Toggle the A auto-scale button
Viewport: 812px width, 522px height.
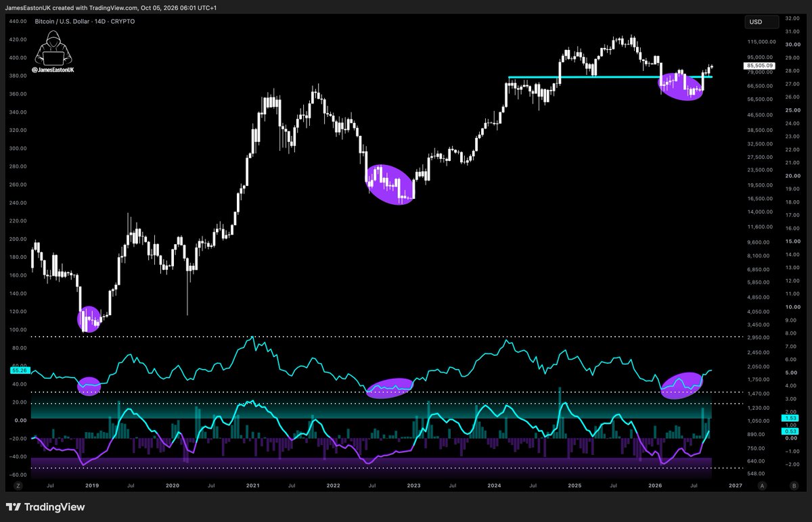tap(762, 485)
